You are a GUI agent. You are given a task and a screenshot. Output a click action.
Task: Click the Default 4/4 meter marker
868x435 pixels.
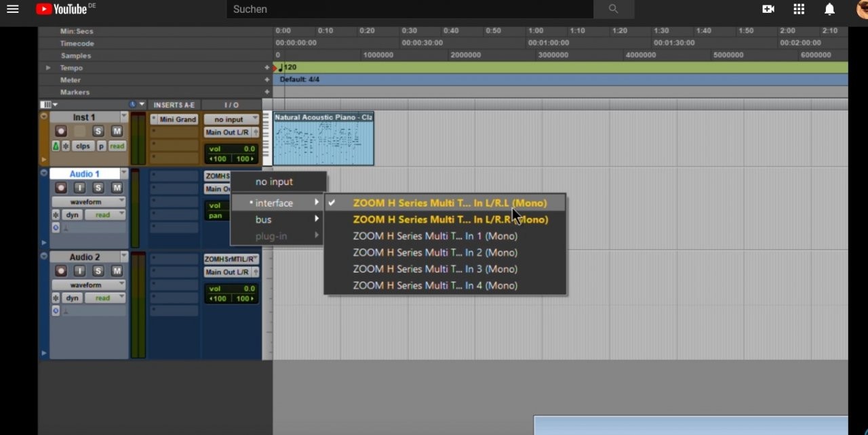300,80
